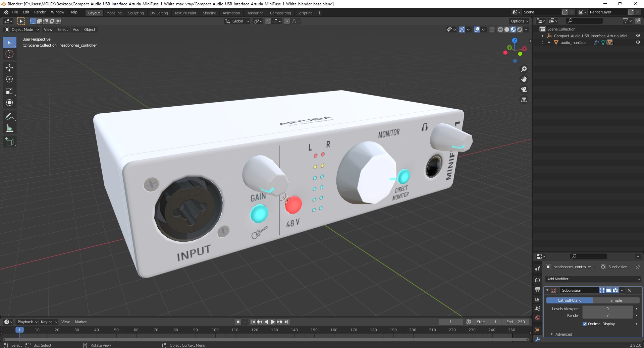
Task: Toggle Subdivision viewport display
Action: (609, 290)
